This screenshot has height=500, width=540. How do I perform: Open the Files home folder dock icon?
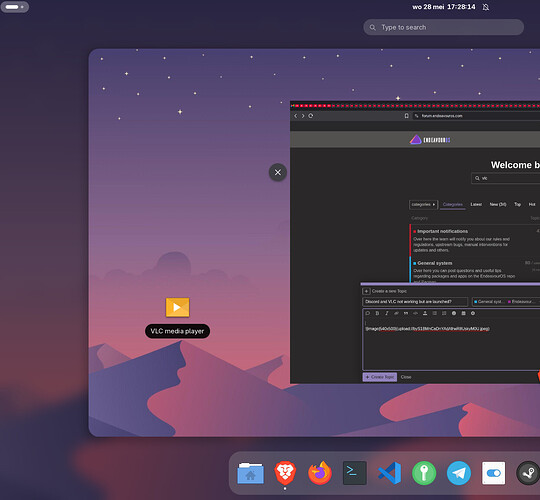click(250, 473)
